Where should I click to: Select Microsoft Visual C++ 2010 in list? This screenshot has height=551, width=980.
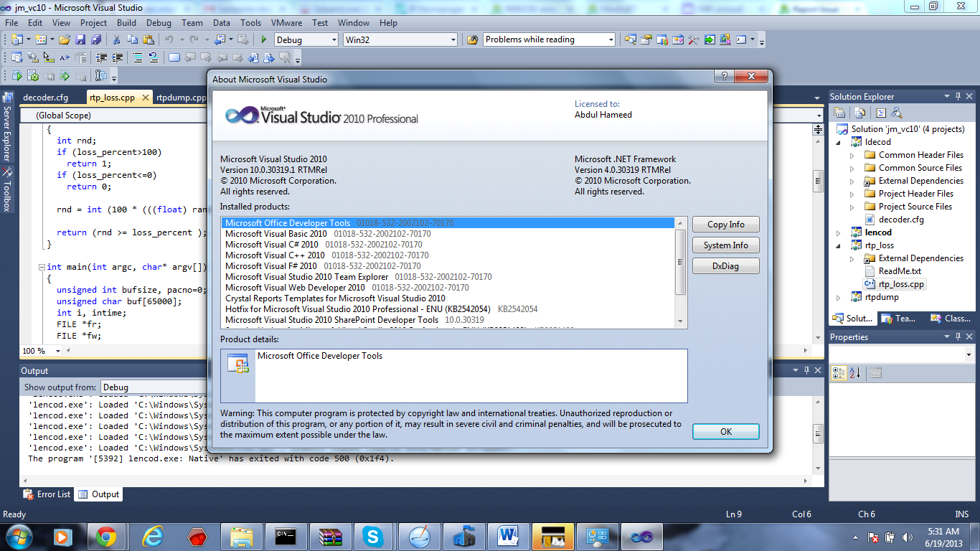tap(275, 255)
